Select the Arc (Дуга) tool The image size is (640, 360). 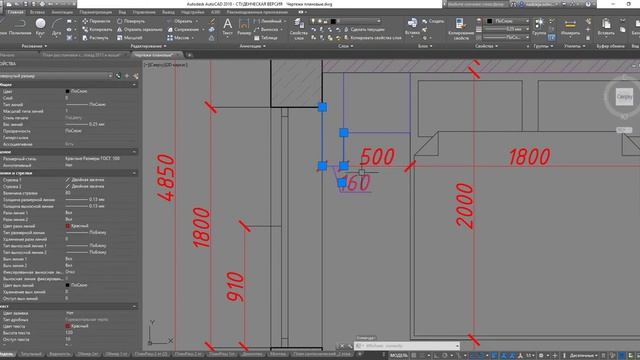(x=57, y=27)
